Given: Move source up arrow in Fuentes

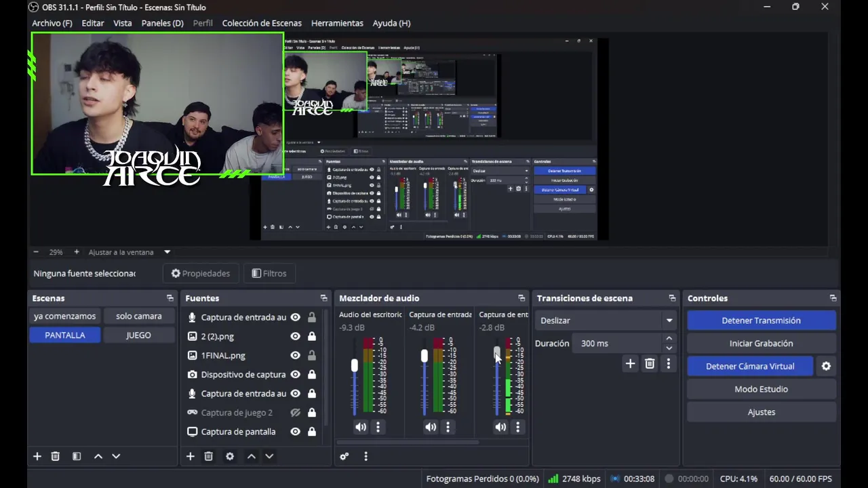Looking at the screenshot, I should (x=252, y=456).
